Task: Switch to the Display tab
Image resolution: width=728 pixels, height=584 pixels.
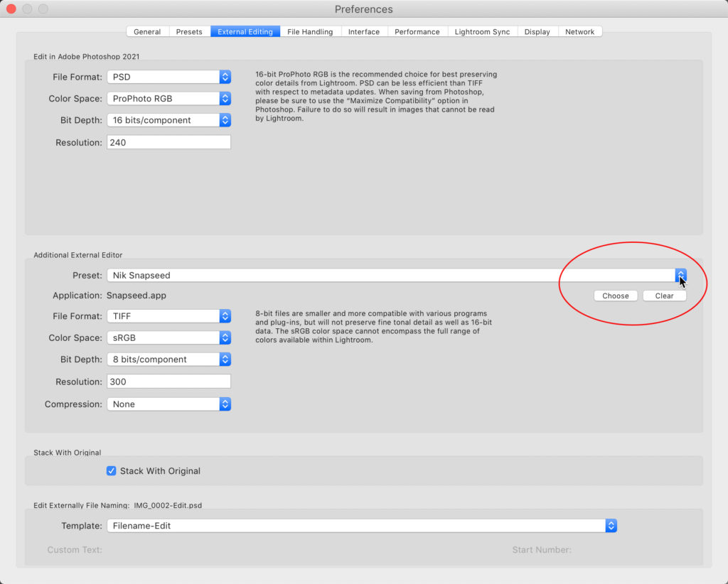Action: click(x=537, y=31)
